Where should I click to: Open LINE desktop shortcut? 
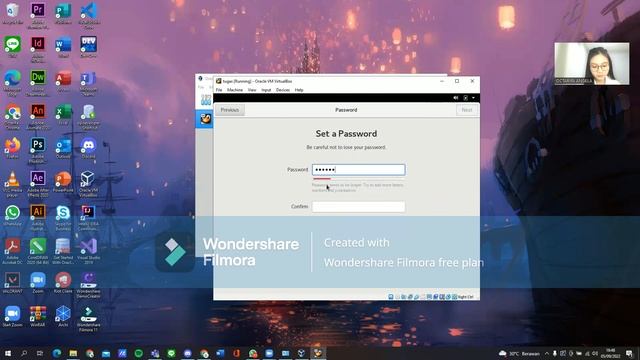click(12, 47)
